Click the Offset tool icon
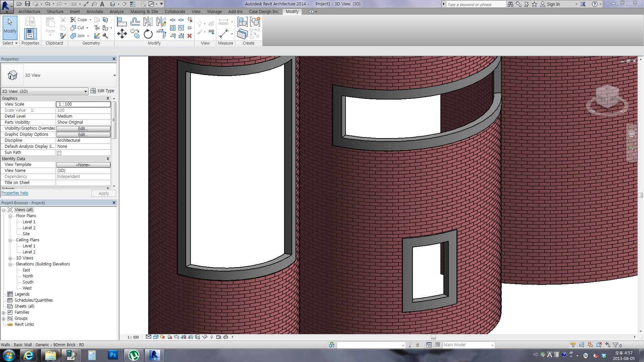Viewport: 644px width, 362px height. (135, 22)
